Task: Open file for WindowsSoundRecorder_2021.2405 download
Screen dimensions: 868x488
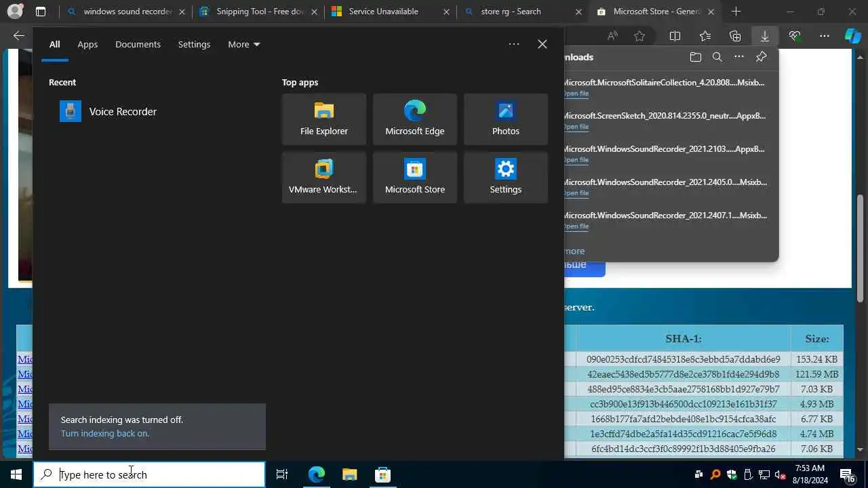Action: 576,193
